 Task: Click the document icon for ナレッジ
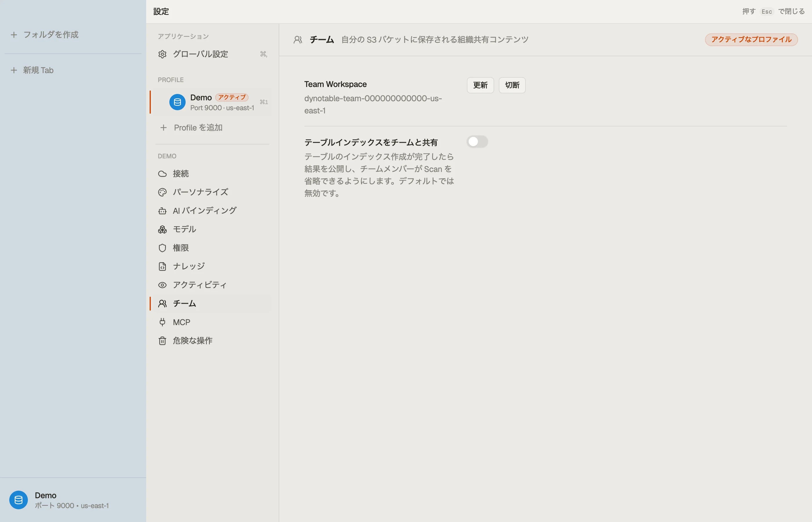click(x=162, y=267)
